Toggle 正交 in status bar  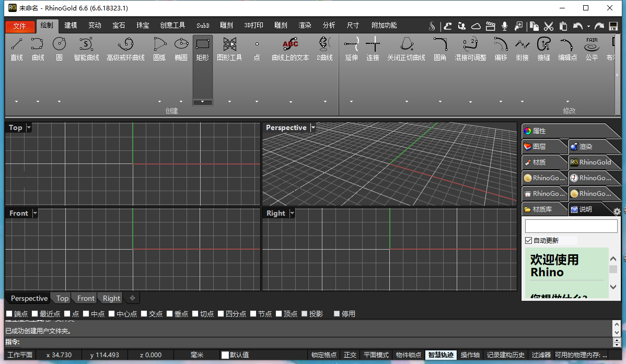(350, 355)
